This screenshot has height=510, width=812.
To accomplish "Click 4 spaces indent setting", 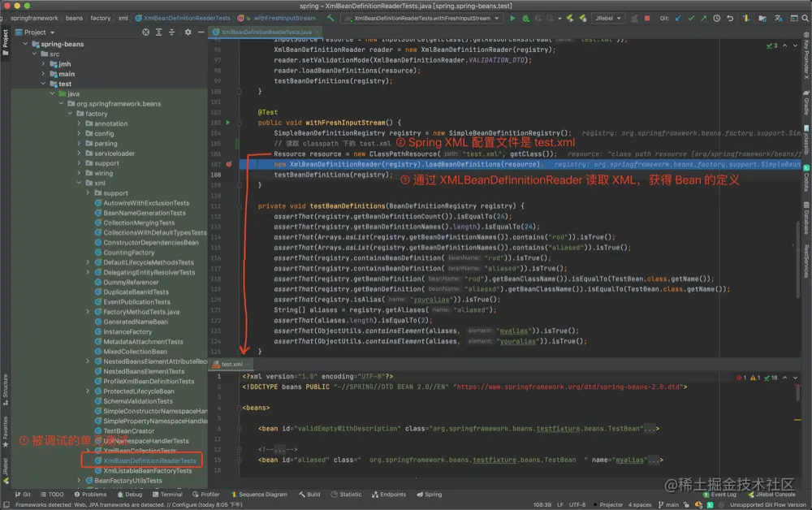I will click(640, 505).
